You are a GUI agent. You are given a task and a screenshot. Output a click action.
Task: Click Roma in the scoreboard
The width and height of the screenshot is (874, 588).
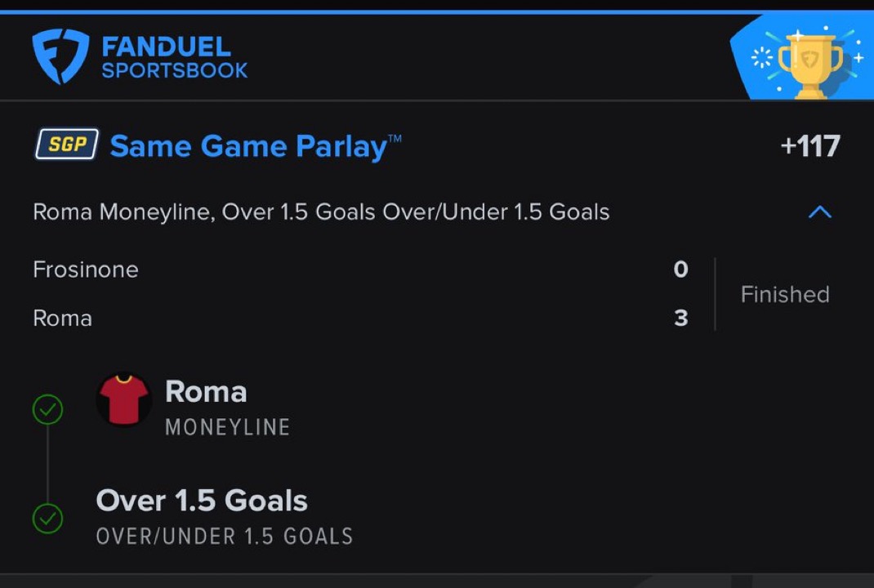tap(62, 318)
